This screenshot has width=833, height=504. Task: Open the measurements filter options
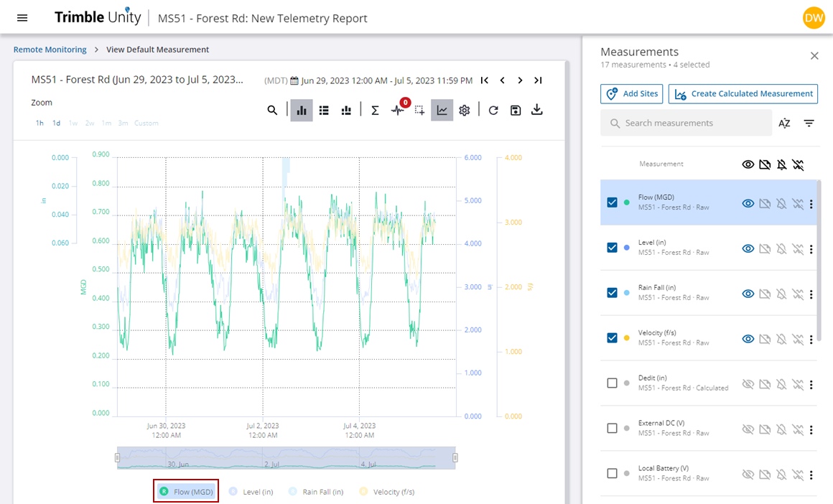[x=809, y=123]
